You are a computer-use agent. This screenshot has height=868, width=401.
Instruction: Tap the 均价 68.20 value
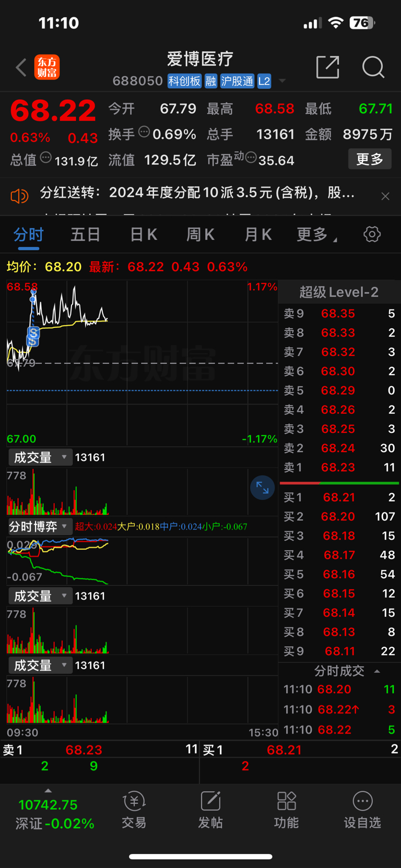pos(63,267)
